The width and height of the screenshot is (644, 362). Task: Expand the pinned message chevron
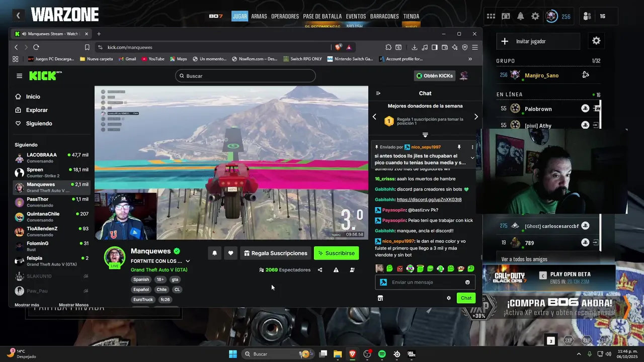tap(472, 158)
